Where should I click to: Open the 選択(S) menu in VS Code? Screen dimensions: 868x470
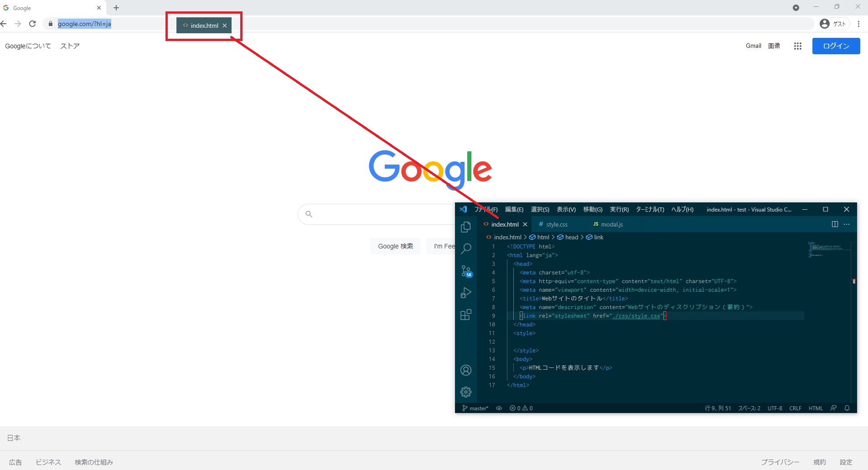point(540,209)
